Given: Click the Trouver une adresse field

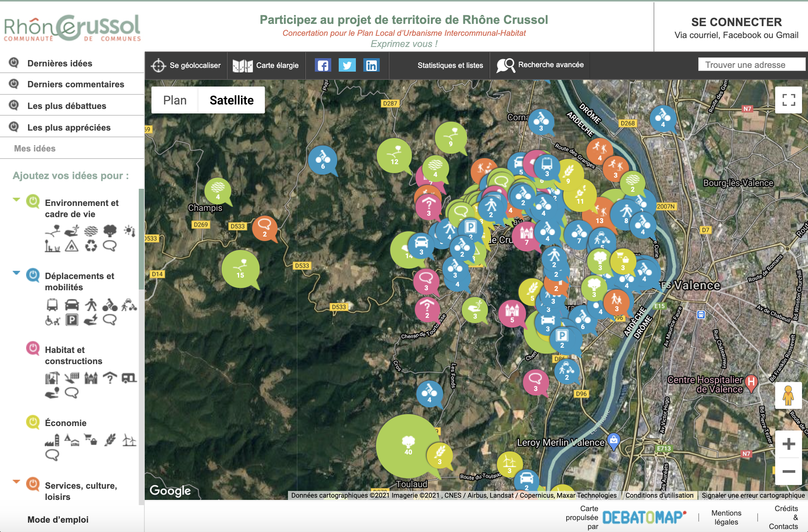Looking at the screenshot, I should tap(751, 65).
